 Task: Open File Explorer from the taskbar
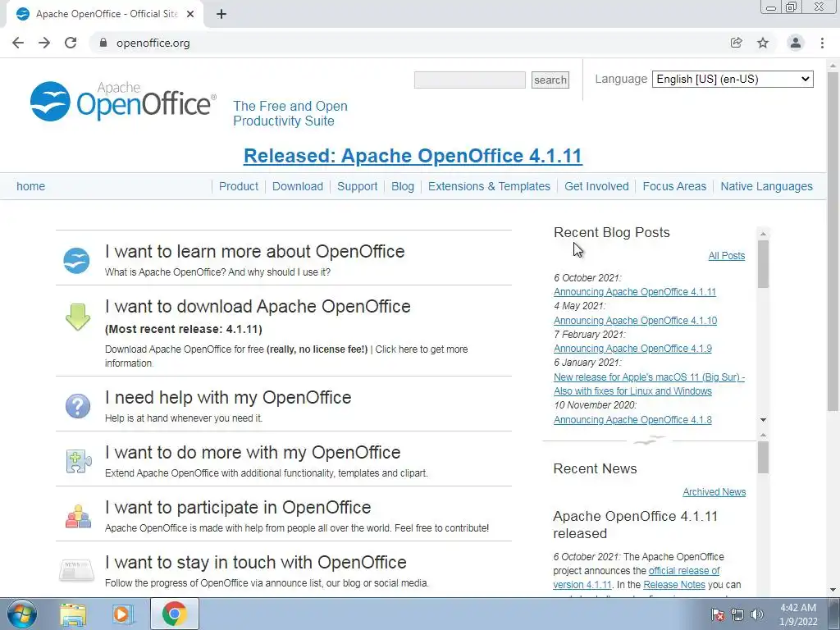click(73, 614)
